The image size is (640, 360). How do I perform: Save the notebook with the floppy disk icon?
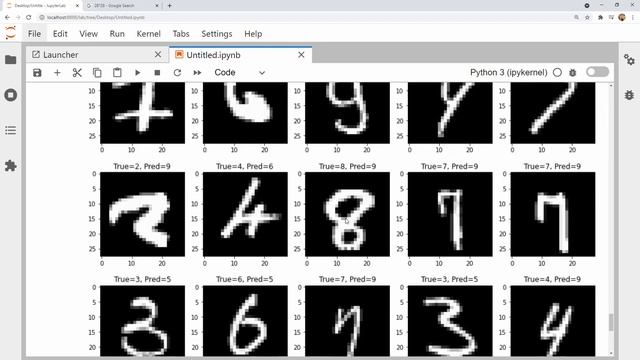(x=37, y=73)
